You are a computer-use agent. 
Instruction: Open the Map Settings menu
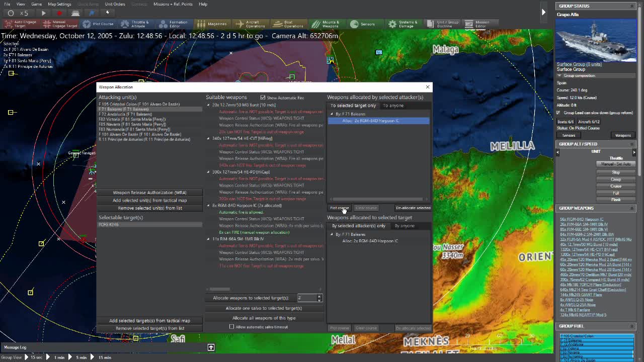[x=59, y=4]
